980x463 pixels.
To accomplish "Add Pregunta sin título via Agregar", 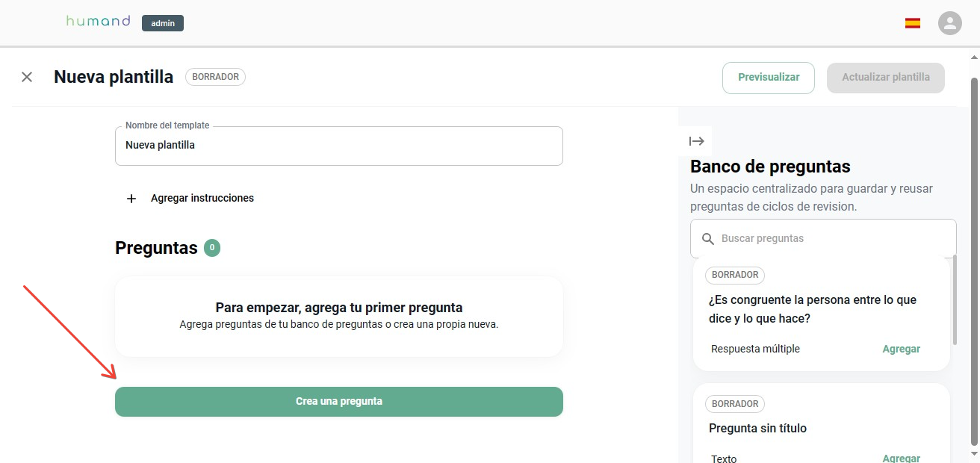I will point(902,458).
